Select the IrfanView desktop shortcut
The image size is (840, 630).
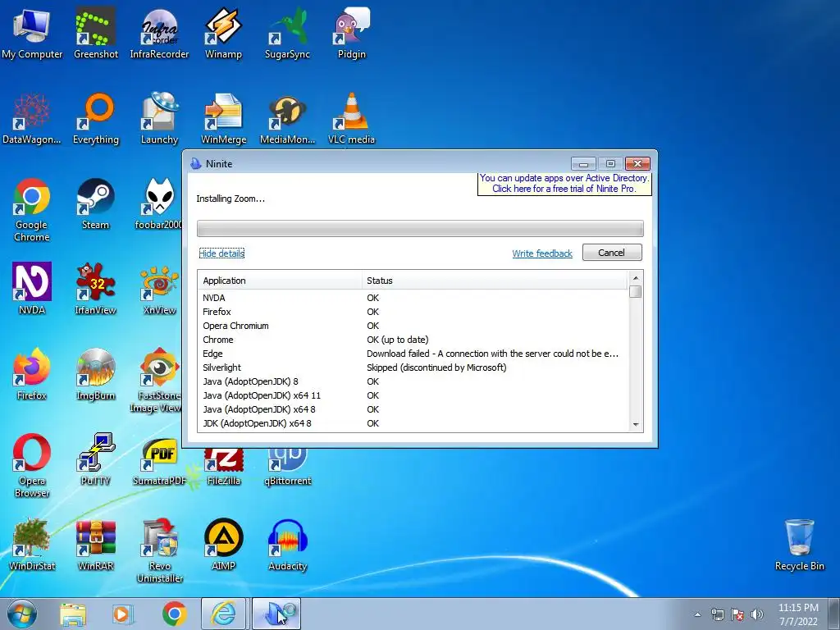click(95, 290)
